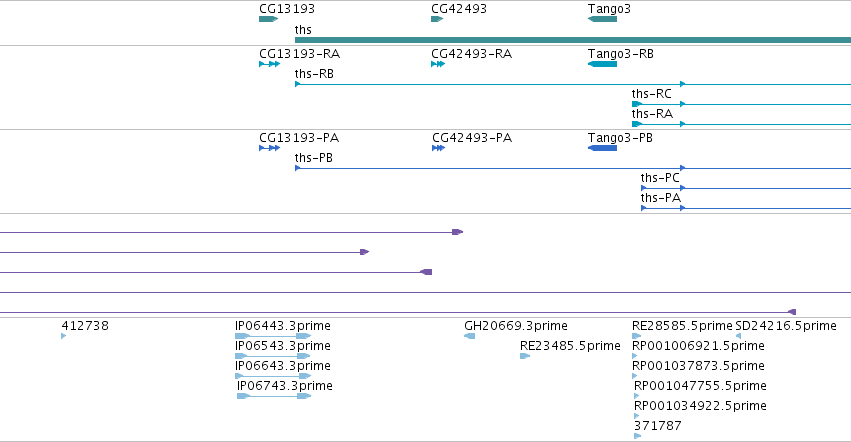851x442 pixels.
Task: Select the Tango3-PB protein glyph
Action: coord(602,148)
